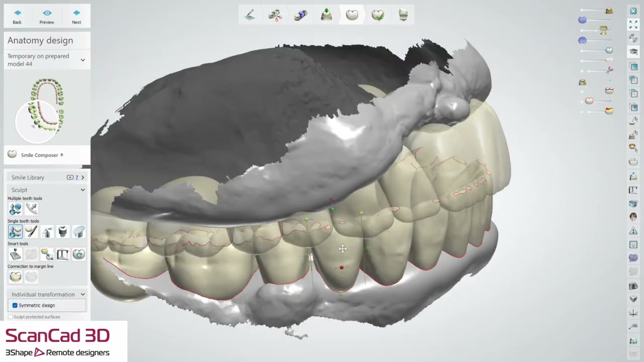Select multiple teeth transform tool
This screenshot has height=362, width=644.
15,209
